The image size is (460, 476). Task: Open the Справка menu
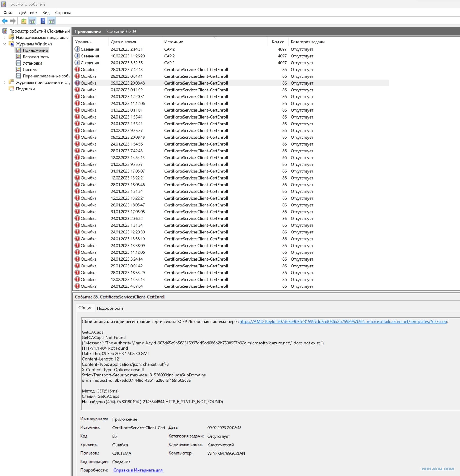[x=63, y=13]
